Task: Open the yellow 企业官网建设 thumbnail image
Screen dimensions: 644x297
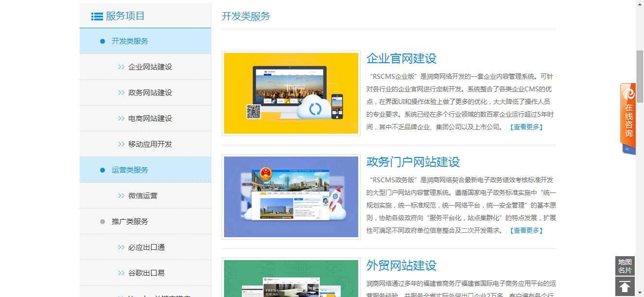Action: pyautogui.click(x=291, y=93)
